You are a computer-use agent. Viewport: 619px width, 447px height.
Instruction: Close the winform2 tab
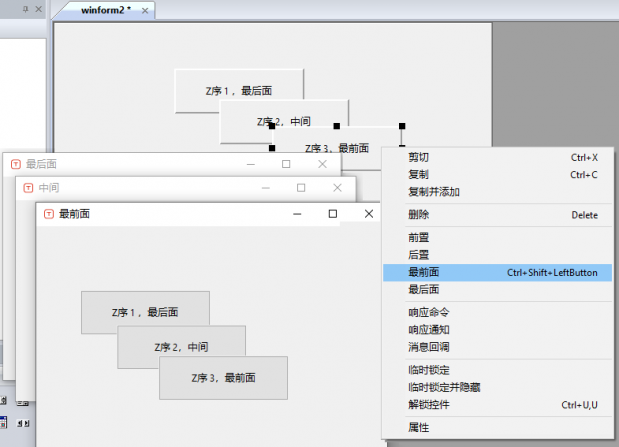coord(145,11)
